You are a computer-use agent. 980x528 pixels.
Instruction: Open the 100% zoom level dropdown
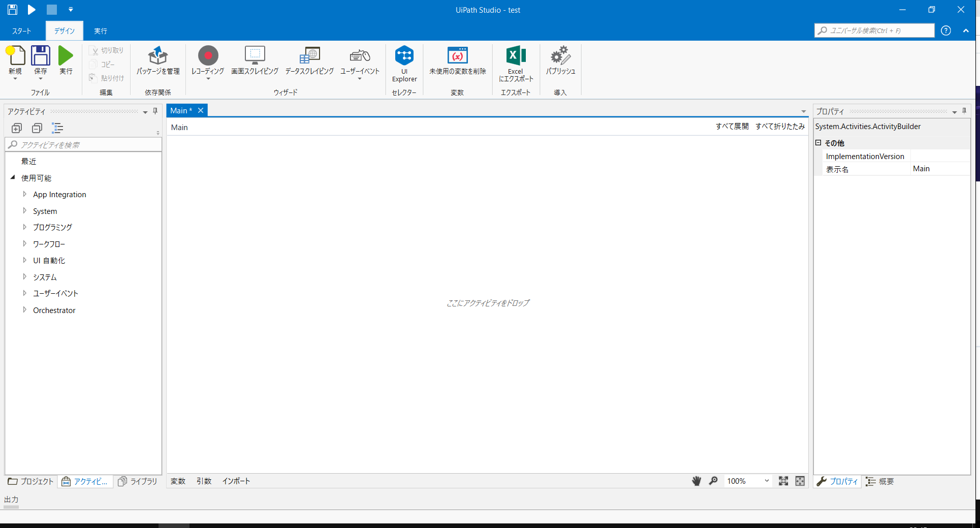[x=767, y=481]
